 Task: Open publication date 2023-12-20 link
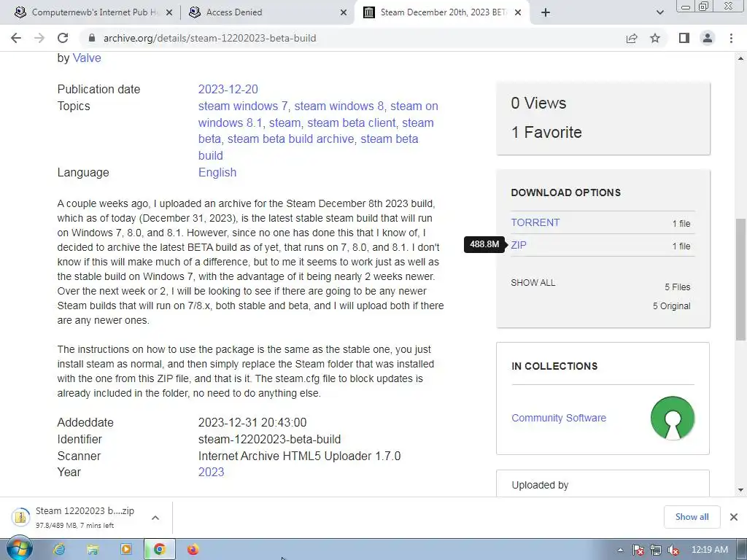pyautogui.click(x=228, y=89)
